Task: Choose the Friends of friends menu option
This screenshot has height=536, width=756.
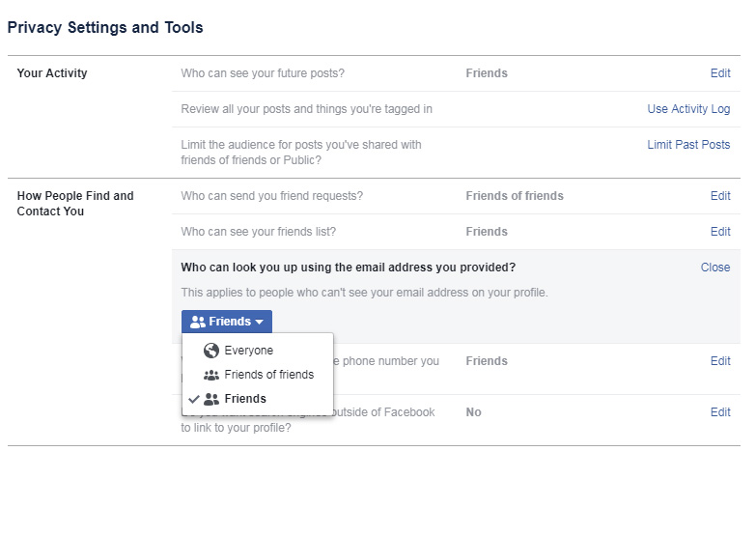Action: 268,375
